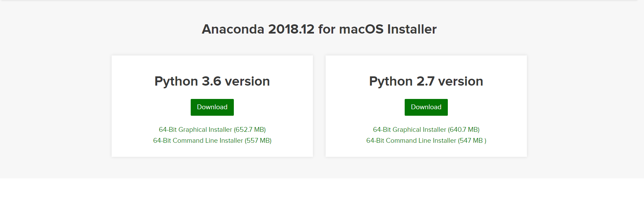Viewport: 644px width, 202px height.
Task: Open 64-Bit Command Line Installer link for Python 3.6
Action: tap(198, 141)
